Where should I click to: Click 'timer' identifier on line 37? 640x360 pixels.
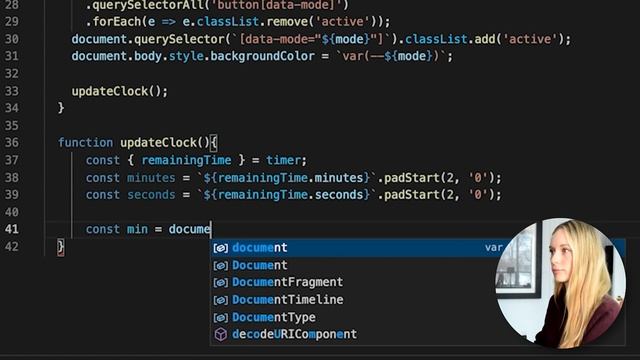pyautogui.click(x=283, y=160)
